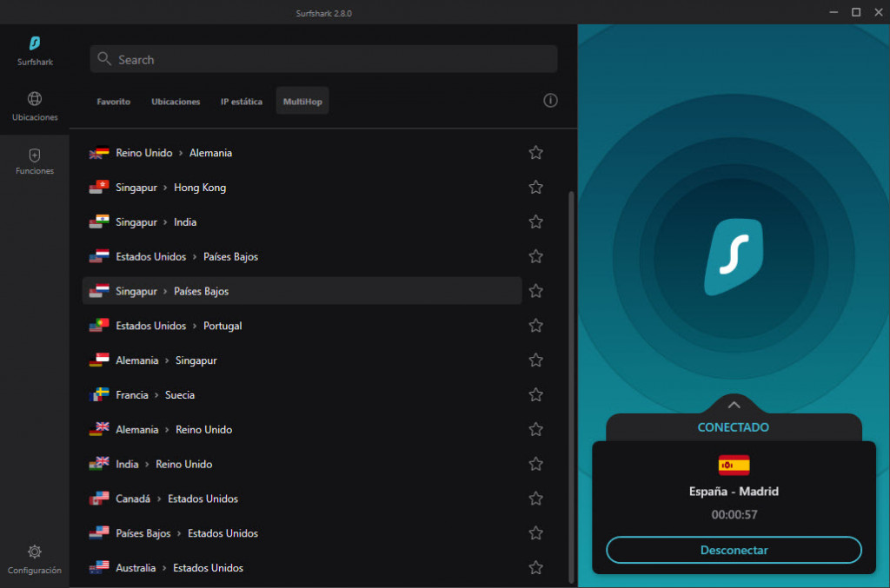
Task: Pick Alemania › Reino Unido route
Action: click(302, 429)
